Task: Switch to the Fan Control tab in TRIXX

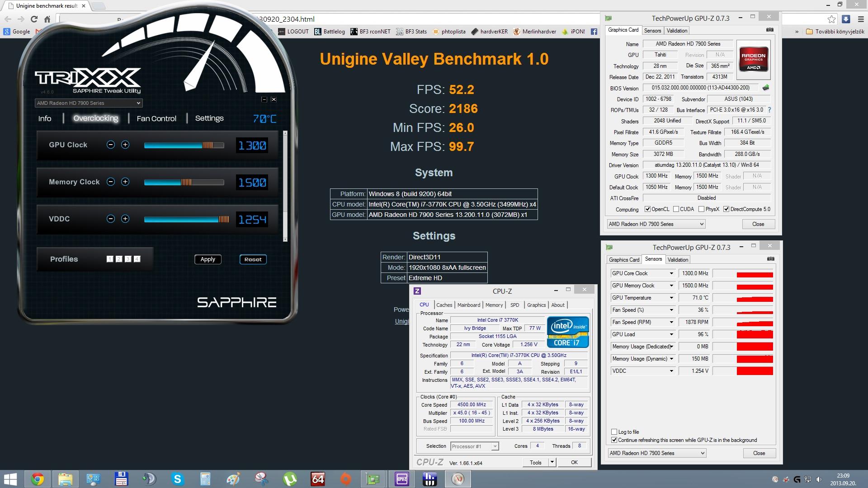Action: pos(156,118)
